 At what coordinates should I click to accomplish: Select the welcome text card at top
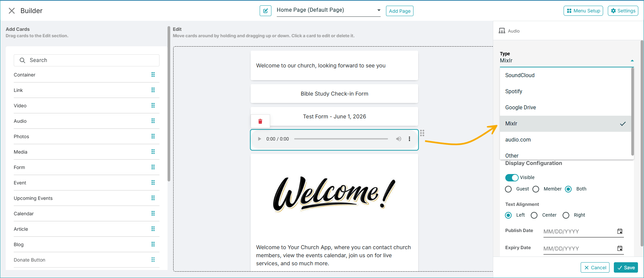click(x=334, y=65)
